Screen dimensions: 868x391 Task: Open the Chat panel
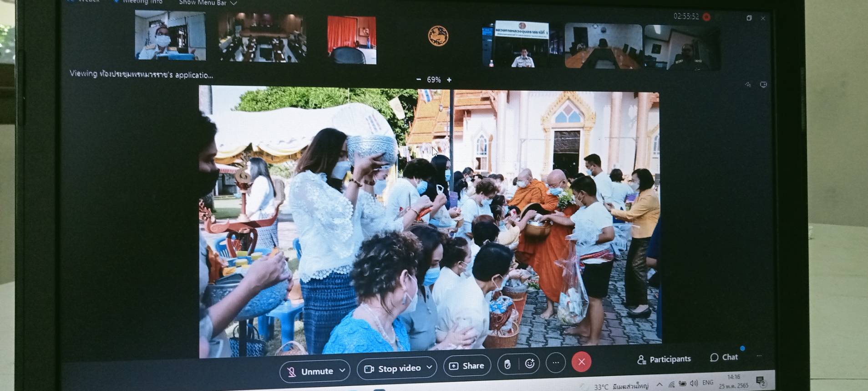click(724, 357)
